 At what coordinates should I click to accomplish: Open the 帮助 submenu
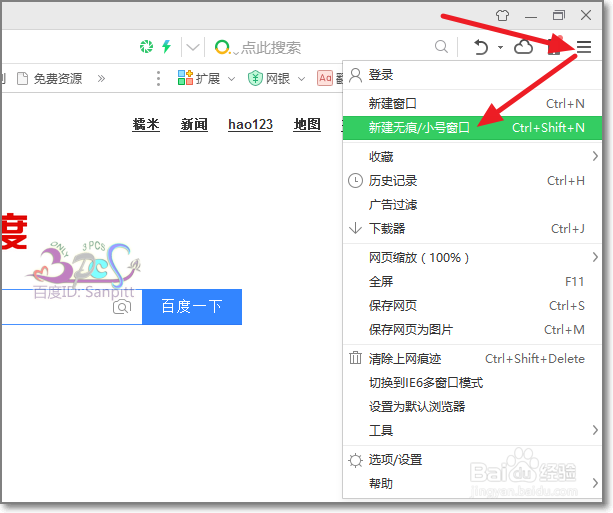click(x=472, y=483)
